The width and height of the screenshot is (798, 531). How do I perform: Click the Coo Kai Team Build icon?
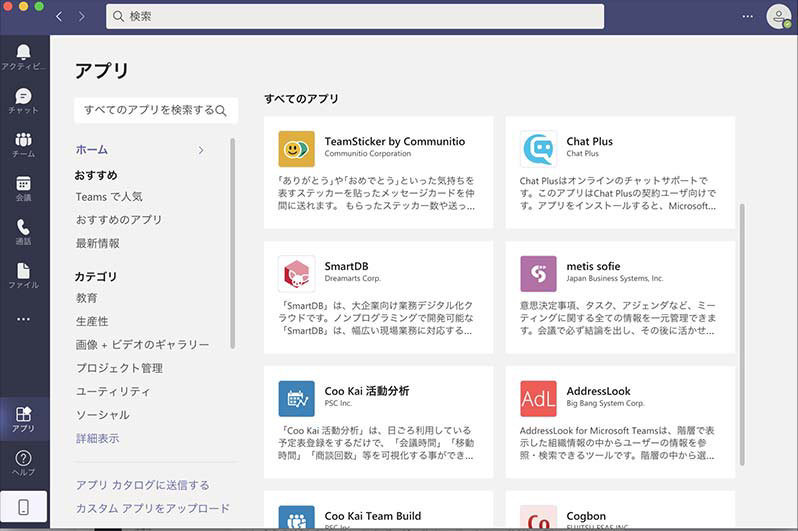296,517
